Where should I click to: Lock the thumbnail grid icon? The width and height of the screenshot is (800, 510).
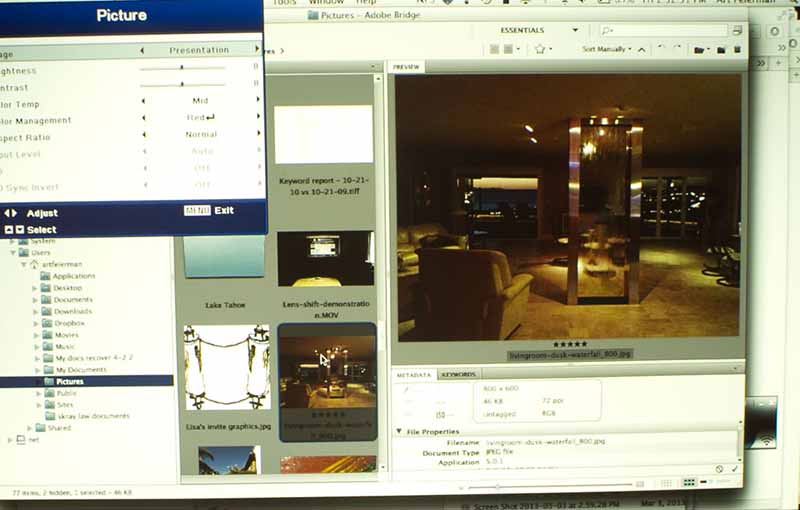(x=666, y=483)
